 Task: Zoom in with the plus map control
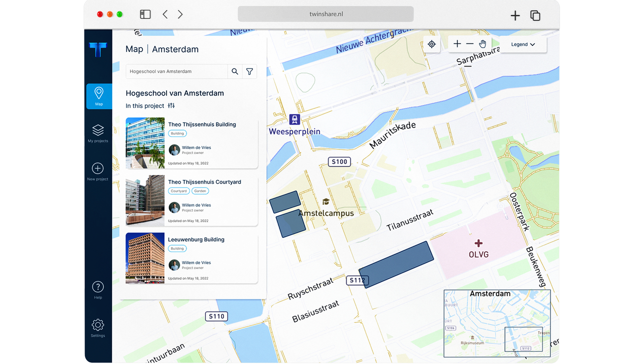[x=457, y=44]
